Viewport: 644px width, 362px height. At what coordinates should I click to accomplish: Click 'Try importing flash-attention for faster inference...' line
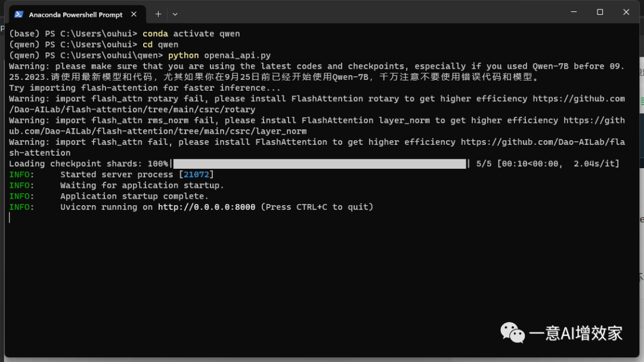(x=144, y=88)
